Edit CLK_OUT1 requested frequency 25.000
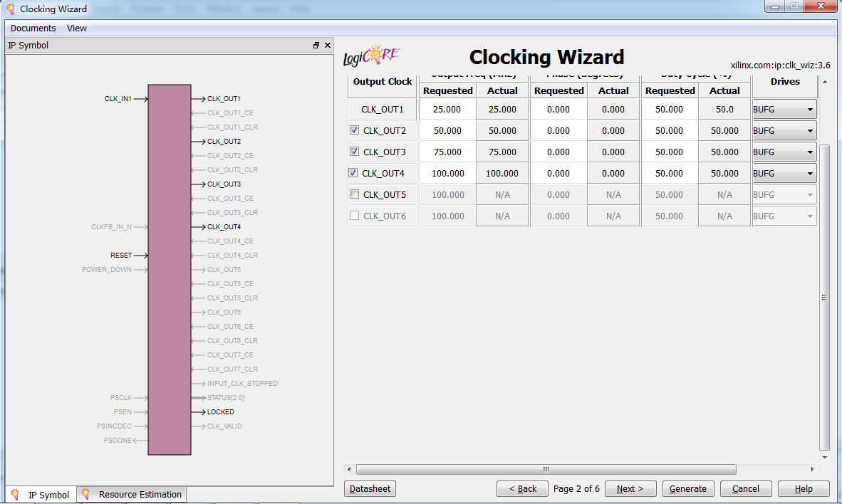 pos(447,110)
